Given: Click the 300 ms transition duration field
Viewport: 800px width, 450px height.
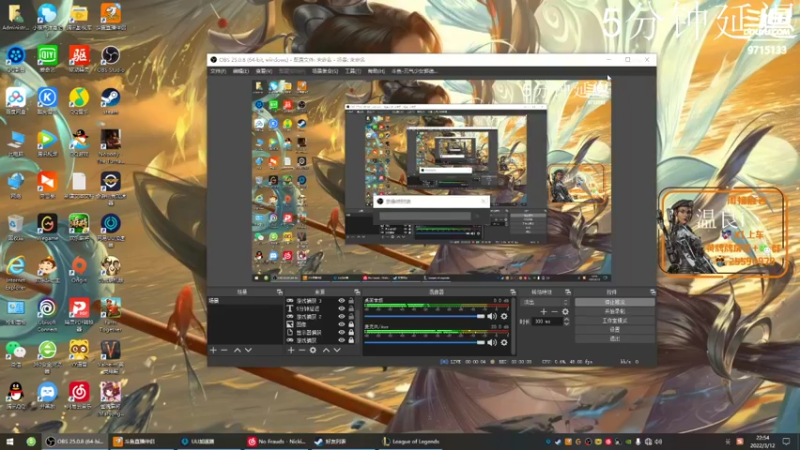Looking at the screenshot, I should [547, 321].
